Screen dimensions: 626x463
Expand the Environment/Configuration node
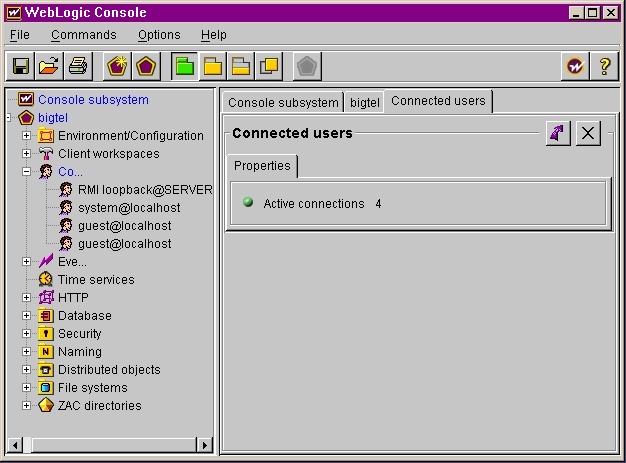(26, 136)
